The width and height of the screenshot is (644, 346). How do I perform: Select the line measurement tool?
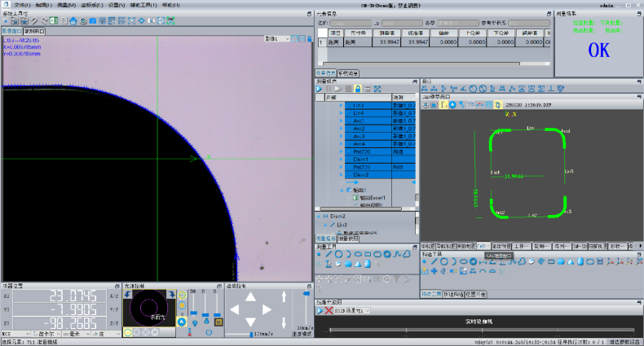329,254
